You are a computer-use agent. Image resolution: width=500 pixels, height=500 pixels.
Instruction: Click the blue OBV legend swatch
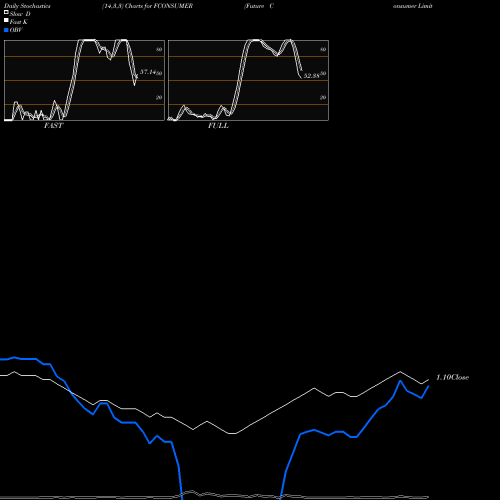pyautogui.click(x=6, y=30)
